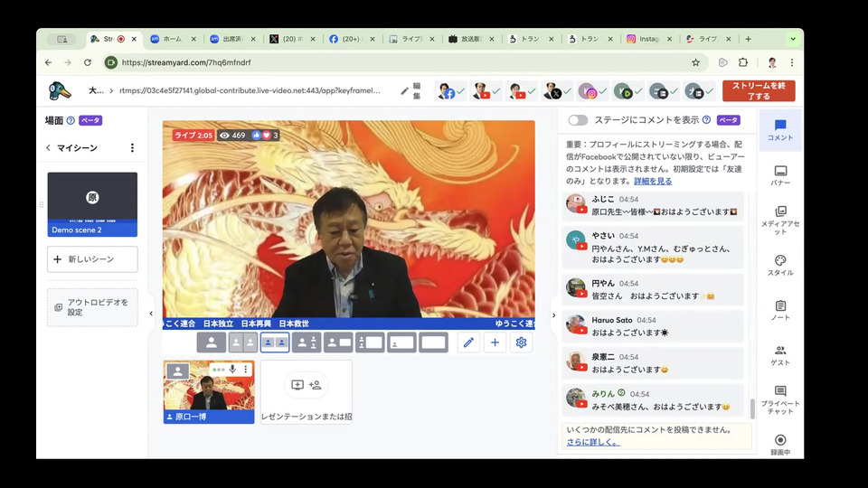
Task: Open the Notes panel
Action: 780,310
